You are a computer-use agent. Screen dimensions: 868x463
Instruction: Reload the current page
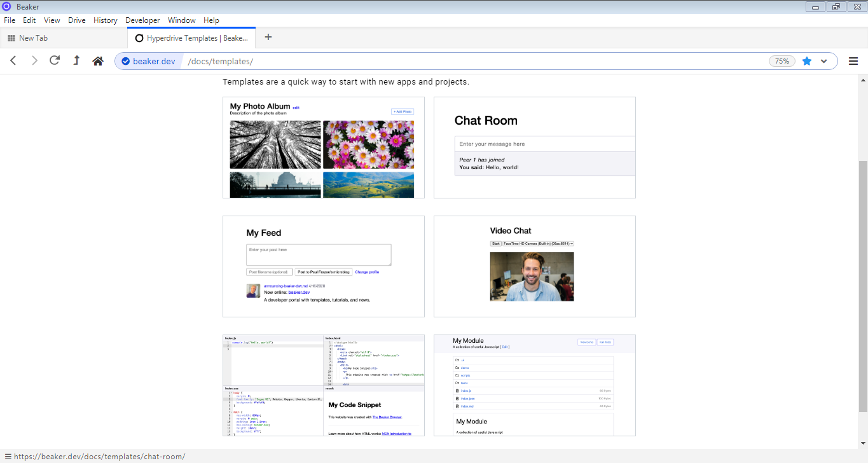pos(55,61)
